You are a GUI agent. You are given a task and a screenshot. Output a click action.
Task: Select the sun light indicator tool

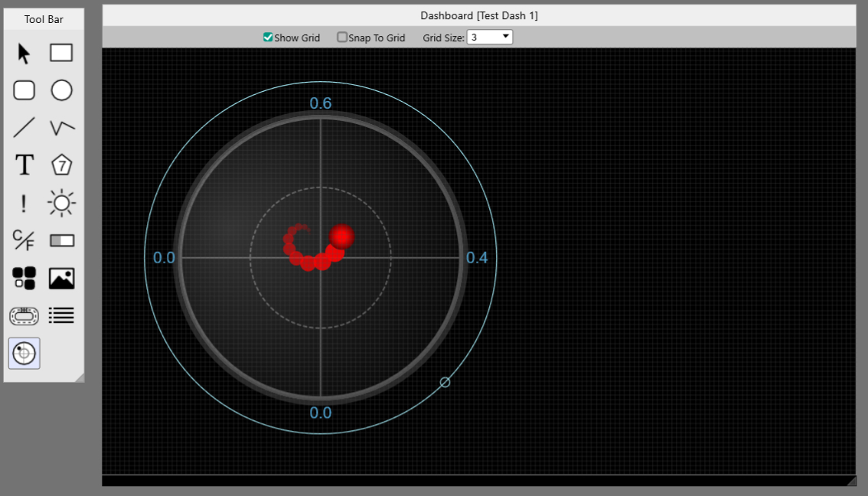click(61, 203)
